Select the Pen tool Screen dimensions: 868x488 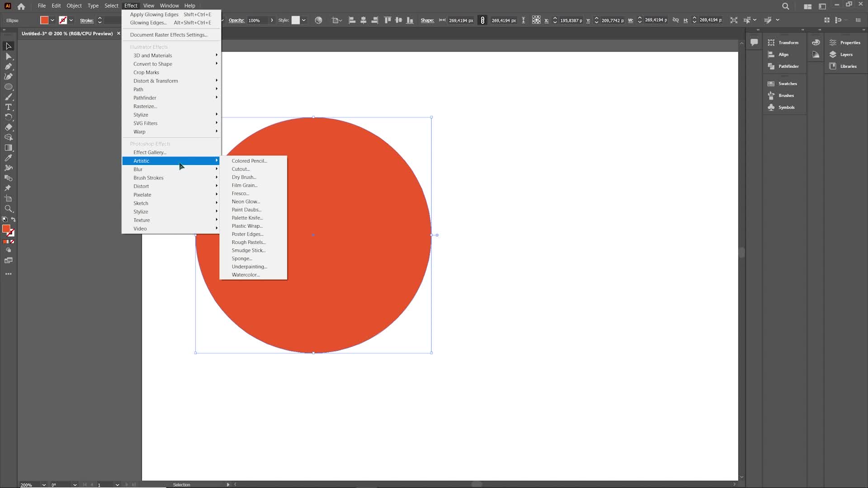(x=8, y=66)
